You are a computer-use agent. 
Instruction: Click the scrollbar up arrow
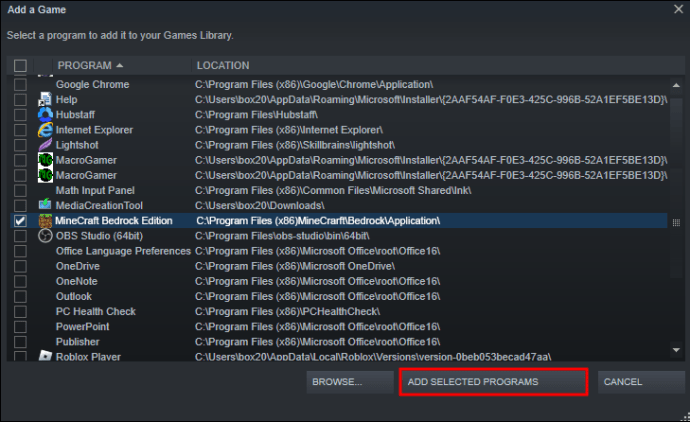pos(676,85)
